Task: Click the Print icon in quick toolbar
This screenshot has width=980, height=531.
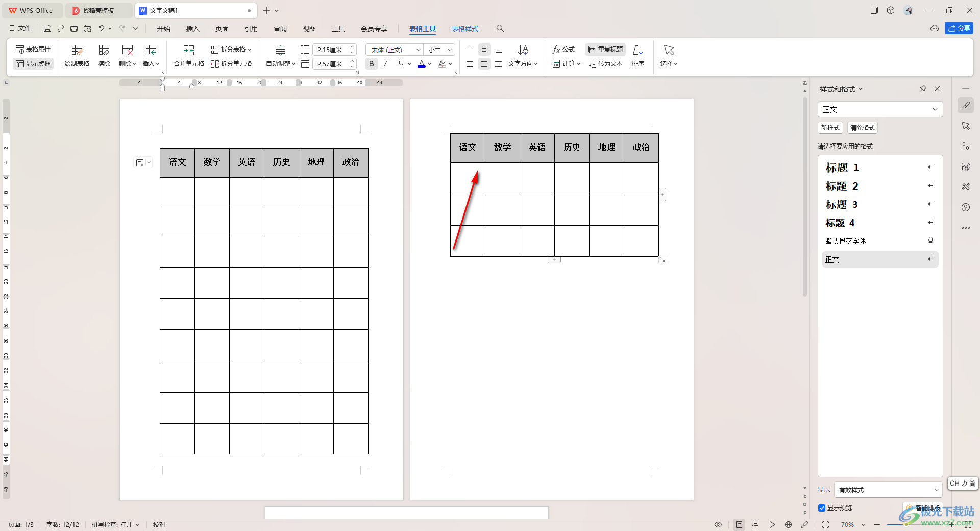Action: point(74,28)
